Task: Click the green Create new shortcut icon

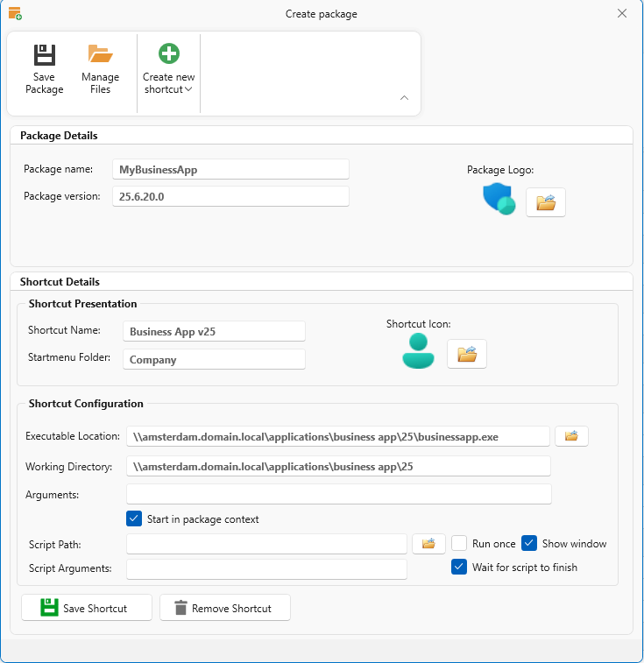Action: 169,54
